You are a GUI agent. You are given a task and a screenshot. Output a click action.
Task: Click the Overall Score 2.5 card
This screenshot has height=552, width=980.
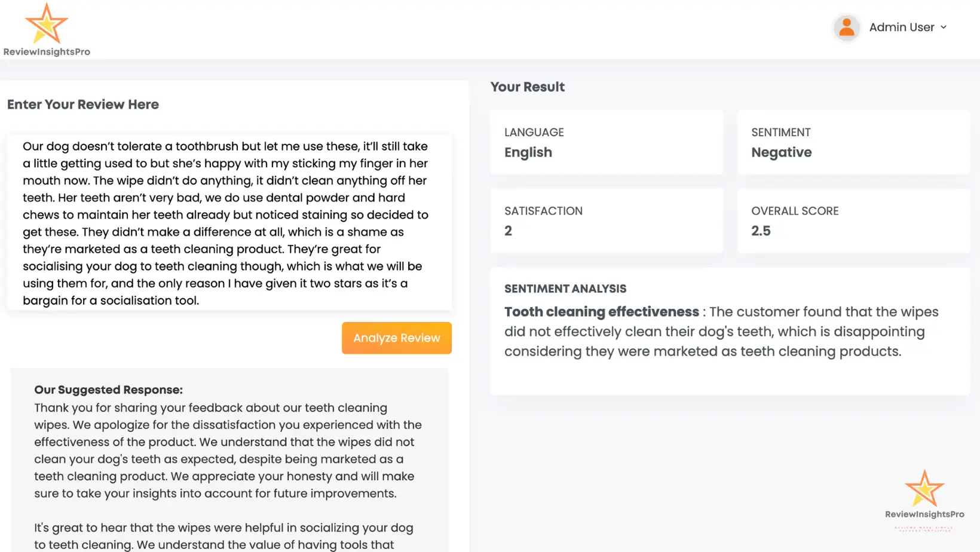pos(853,221)
